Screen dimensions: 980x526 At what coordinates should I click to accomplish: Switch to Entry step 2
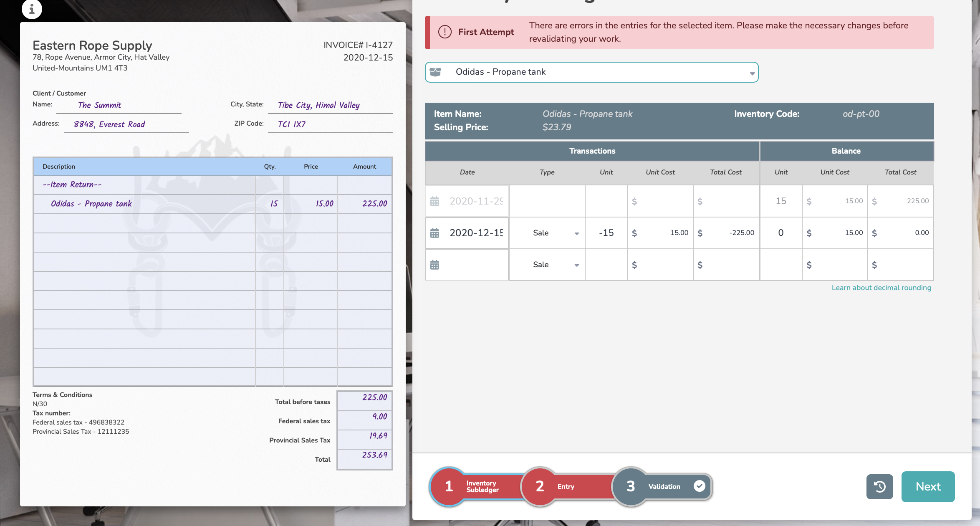[x=541, y=486]
